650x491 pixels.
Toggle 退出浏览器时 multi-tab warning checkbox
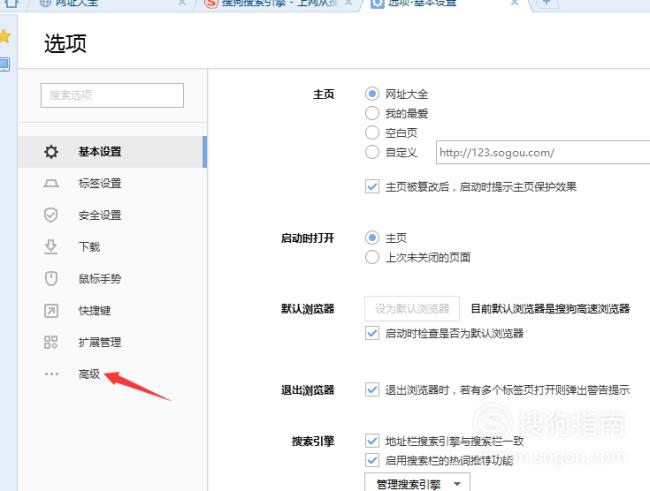pos(372,390)
